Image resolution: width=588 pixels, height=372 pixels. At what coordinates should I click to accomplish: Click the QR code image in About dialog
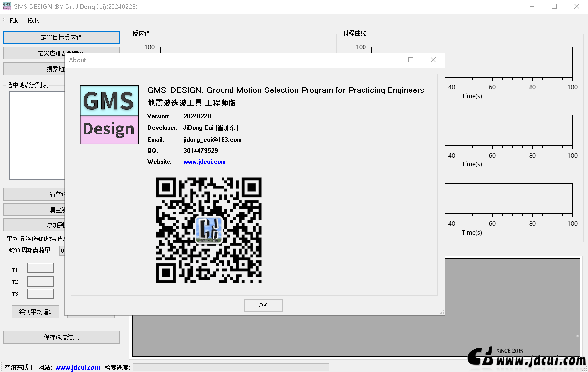(x=208, y=230)
